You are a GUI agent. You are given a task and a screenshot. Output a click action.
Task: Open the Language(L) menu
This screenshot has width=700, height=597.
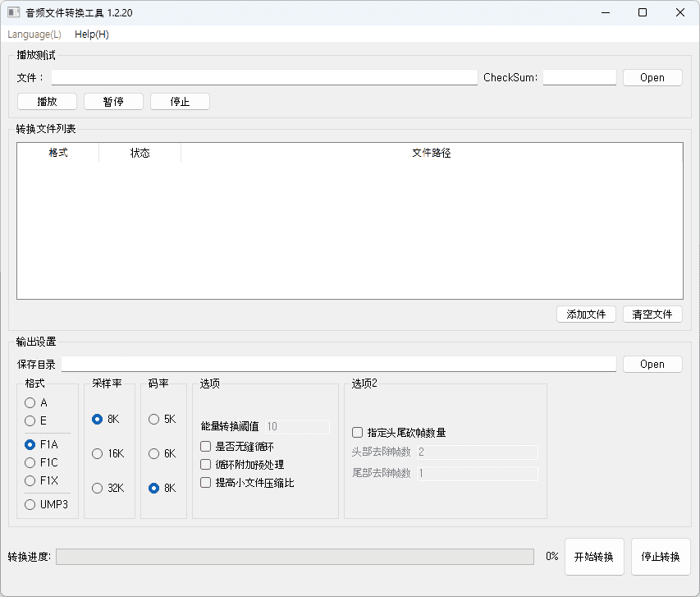pyautogui.click(x=34, y=34)
